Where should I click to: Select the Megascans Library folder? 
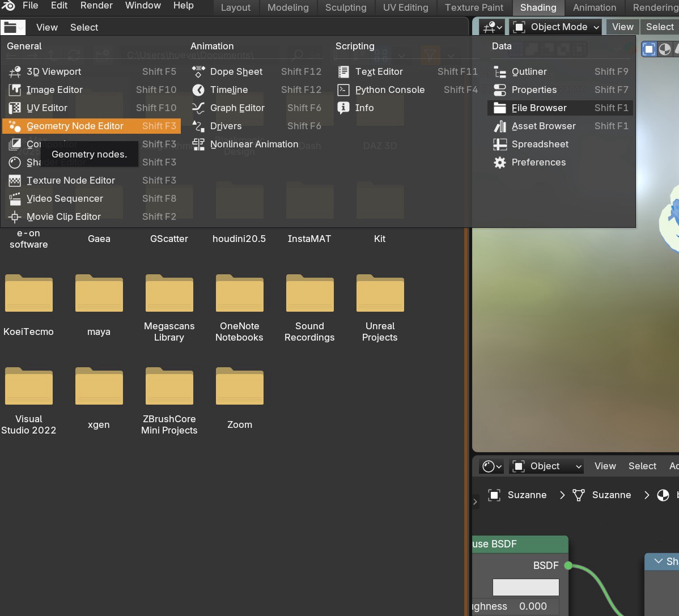169,308
